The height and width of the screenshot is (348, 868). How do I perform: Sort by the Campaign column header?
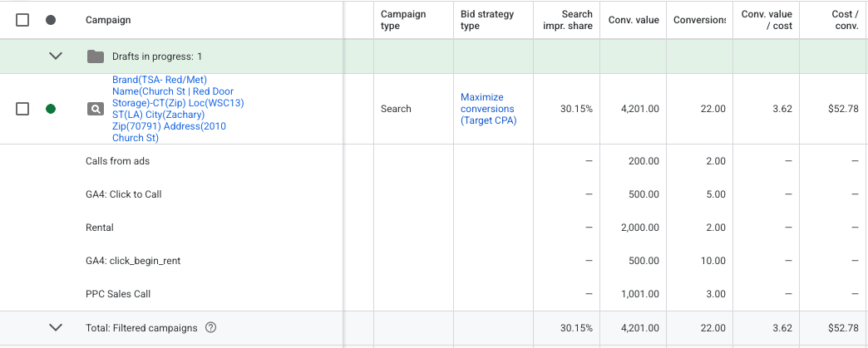coord(108,20)
